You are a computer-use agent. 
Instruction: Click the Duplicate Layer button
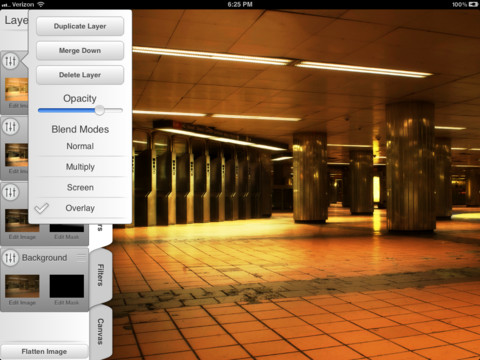(80, 26)
